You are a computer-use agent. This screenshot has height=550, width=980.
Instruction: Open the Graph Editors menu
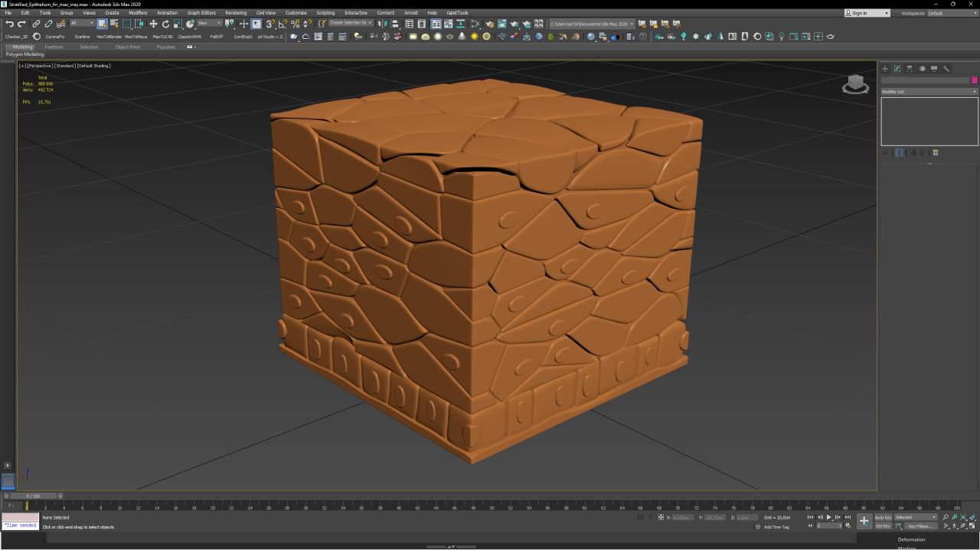201,13
